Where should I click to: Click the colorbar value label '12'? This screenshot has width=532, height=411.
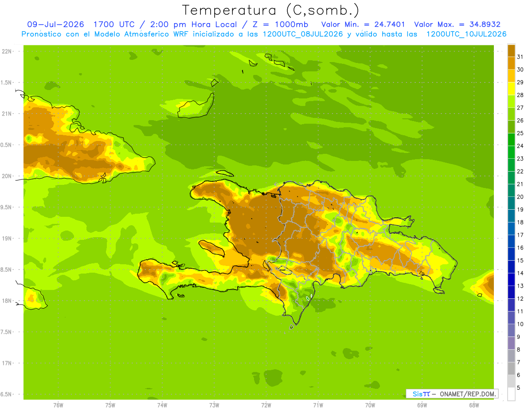click(x=520, y=299)
